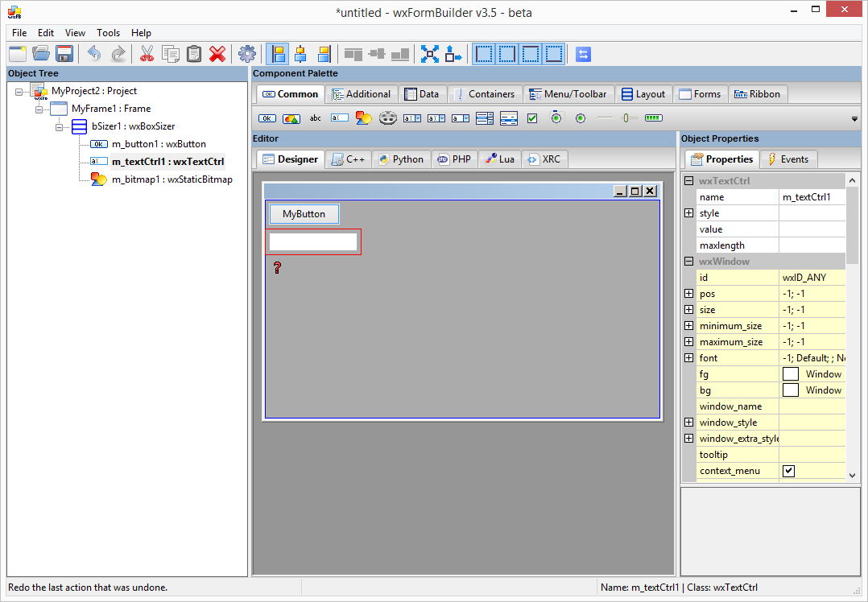868x602 pixels.
Task: Add a wxGauge control from the palette
Action: coord(653,118)
